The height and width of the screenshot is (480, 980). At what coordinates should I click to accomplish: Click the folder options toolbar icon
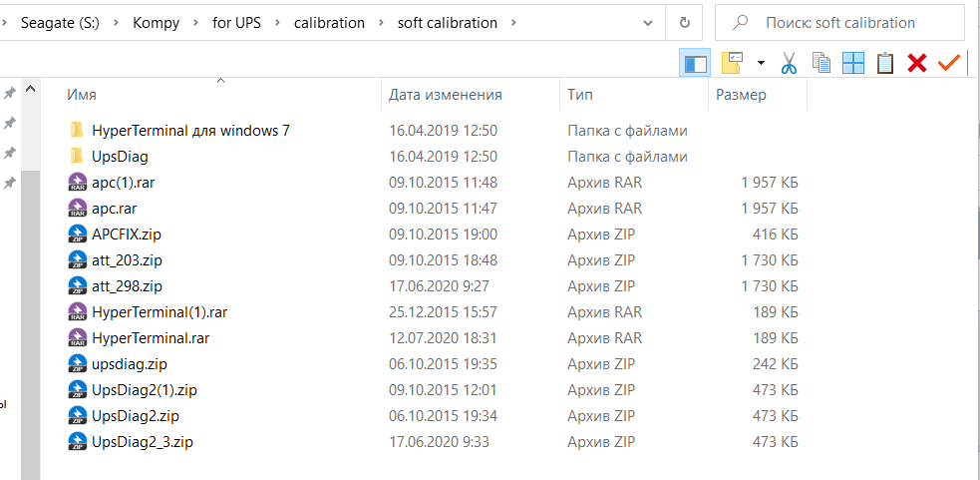coord(733,63)
